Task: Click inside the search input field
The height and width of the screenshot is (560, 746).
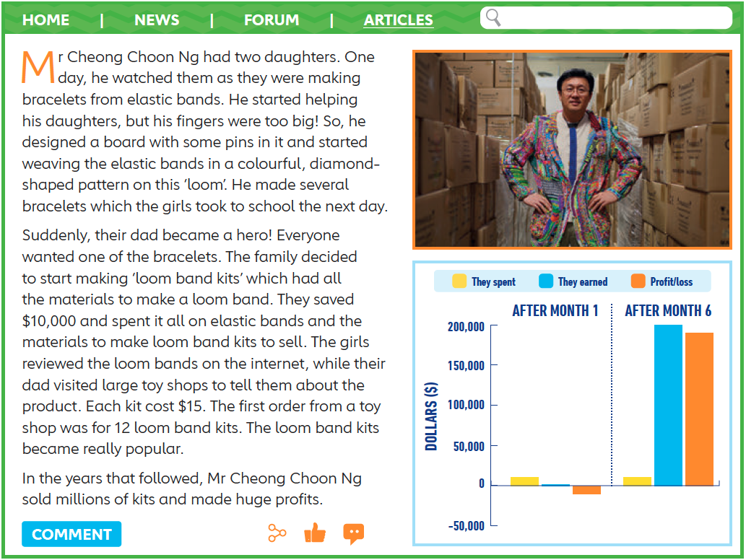Action: [614, 18]
